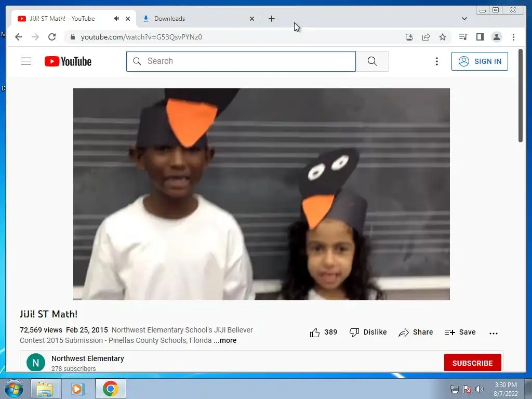Image resolution: width=532 pixels, height=399 pixels.
Task: Click the padlock site info icon
Action: (72, 37)
